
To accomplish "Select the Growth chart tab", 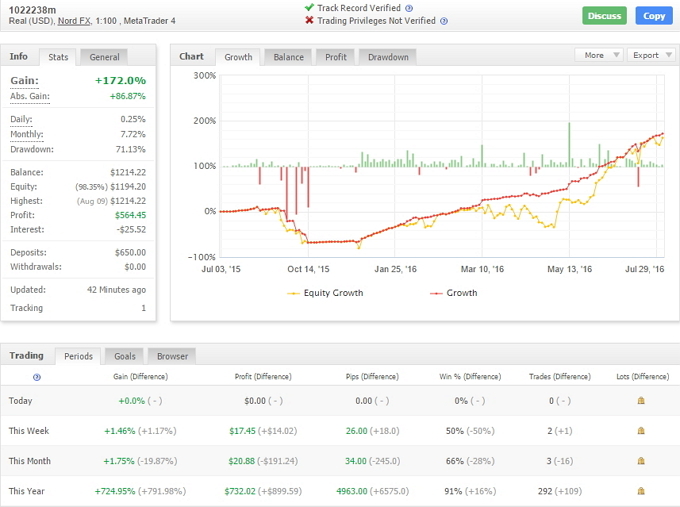I will pyautogui.click(x=238, y=57).
